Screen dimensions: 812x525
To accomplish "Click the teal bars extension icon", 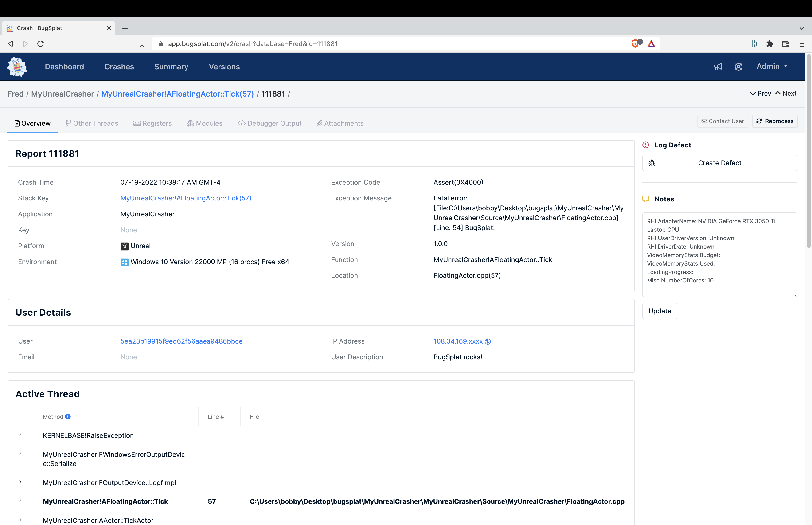I will click(x=754, y=44).
